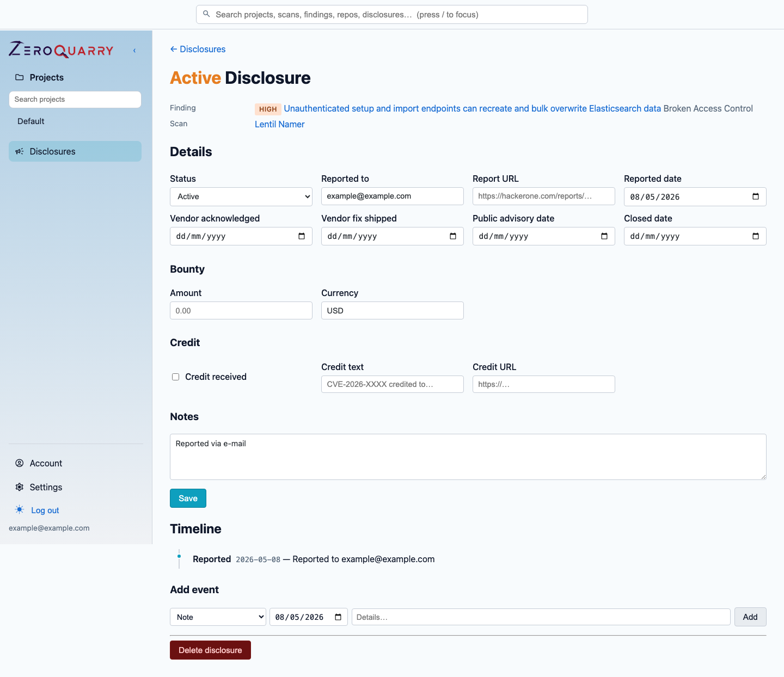The width and height of the screenshot is (784, 677).
Task: Click the Reported date field
Action: click(695, 196)
